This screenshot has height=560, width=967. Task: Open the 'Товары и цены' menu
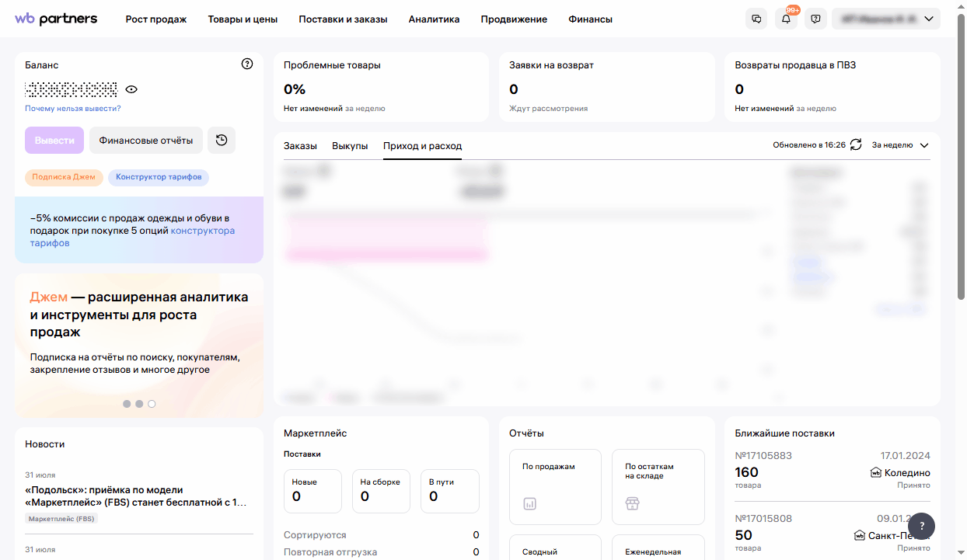243,19
